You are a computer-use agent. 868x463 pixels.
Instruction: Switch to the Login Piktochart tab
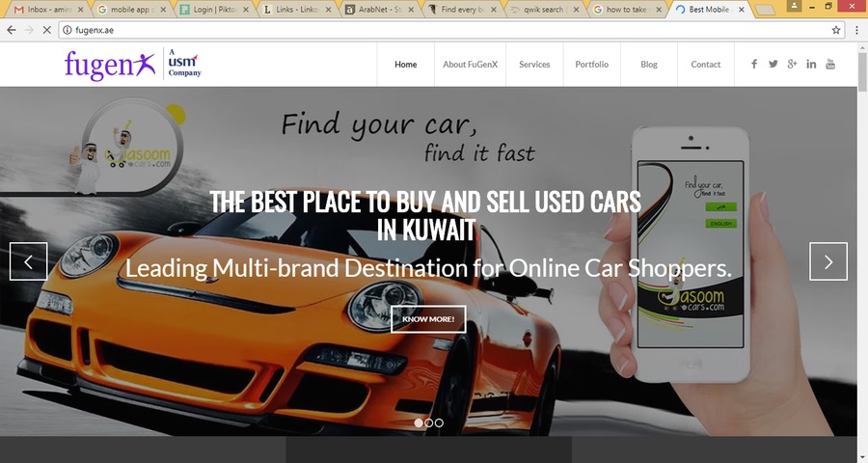(x=214, y=10)
